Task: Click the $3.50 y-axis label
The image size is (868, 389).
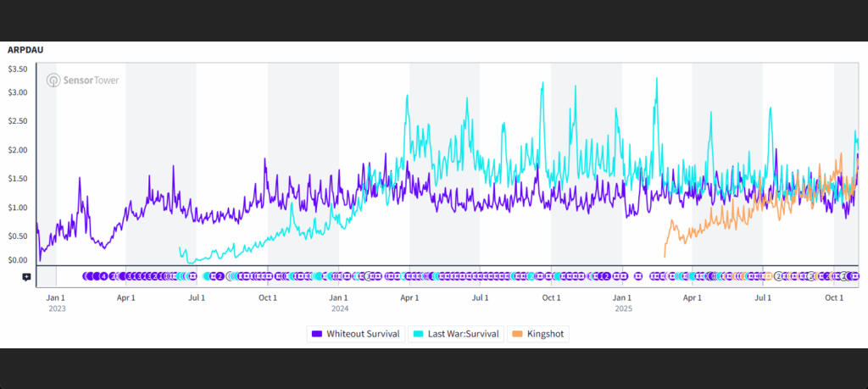Action: pos(18,69)
